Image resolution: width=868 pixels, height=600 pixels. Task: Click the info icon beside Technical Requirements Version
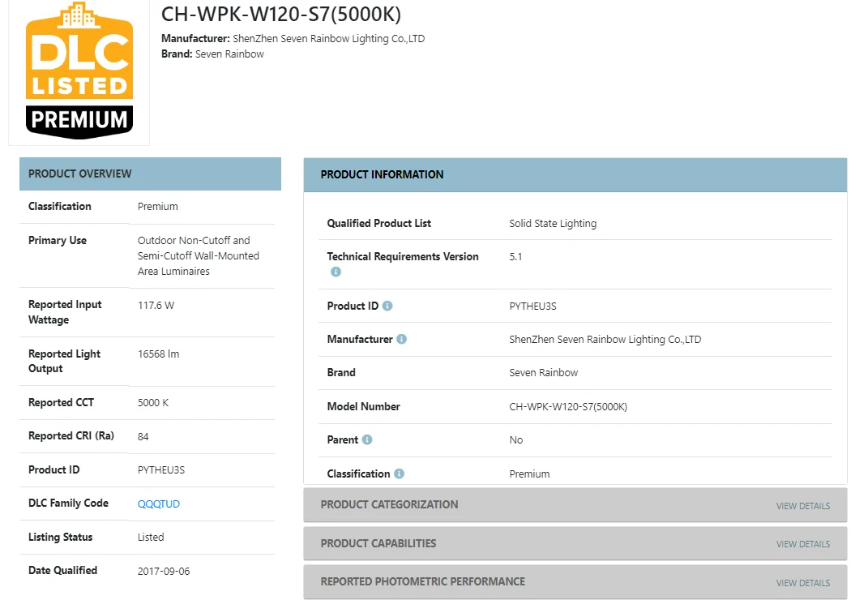click(x=336, y=272)
